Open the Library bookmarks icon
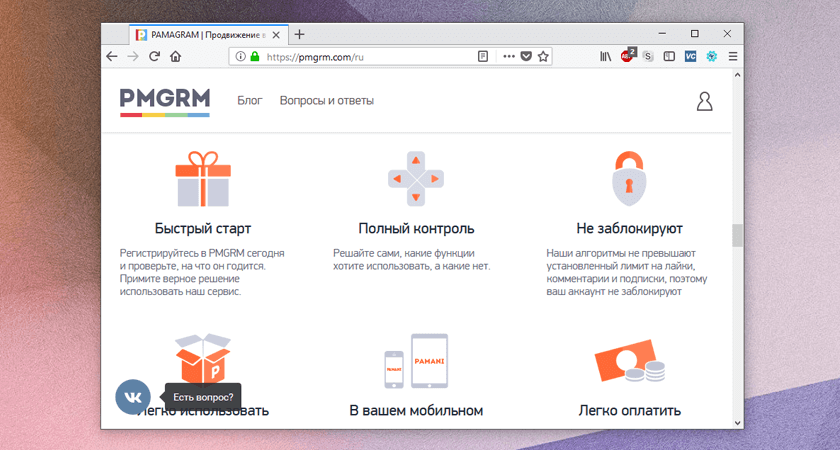 [x=605, y=56]
